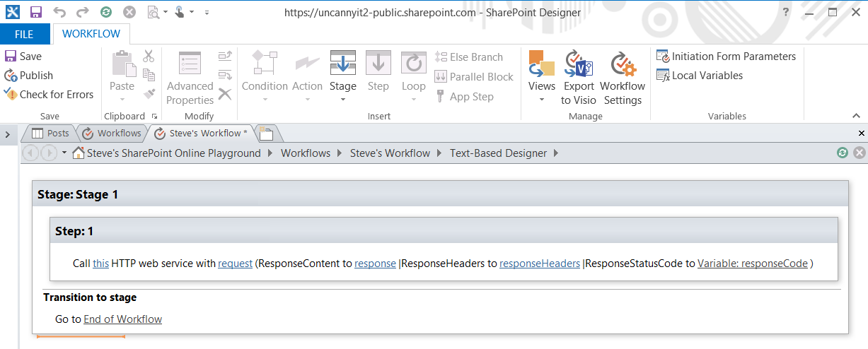
Task: Switch to the Workflows document tab
Action: pos(111,133)
